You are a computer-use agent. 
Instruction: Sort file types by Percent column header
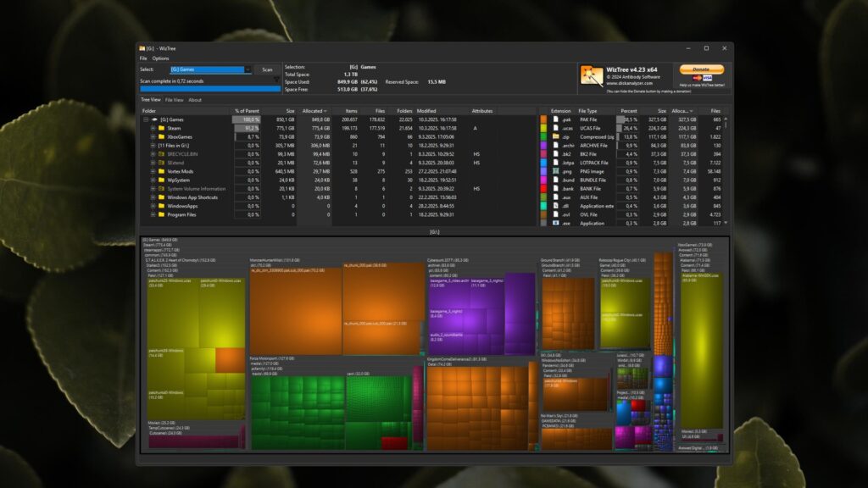(x=628, y=111)
